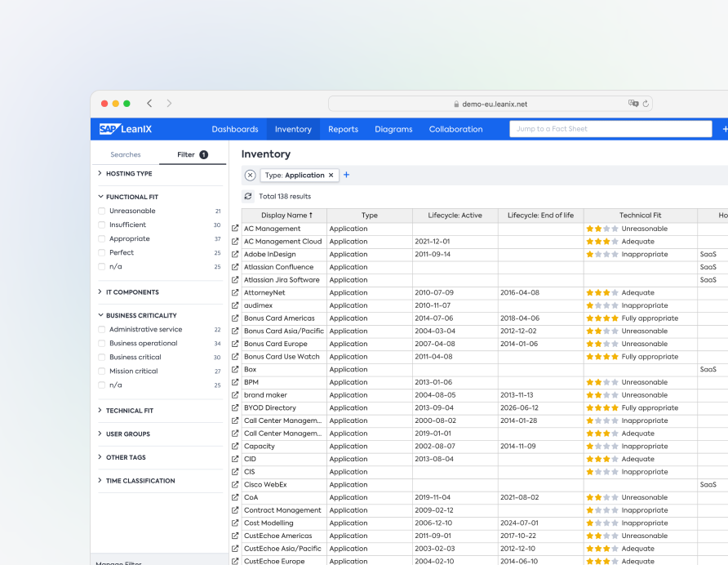Open audimex external link icon
This screenshot has width=728, height=565.
235,305
